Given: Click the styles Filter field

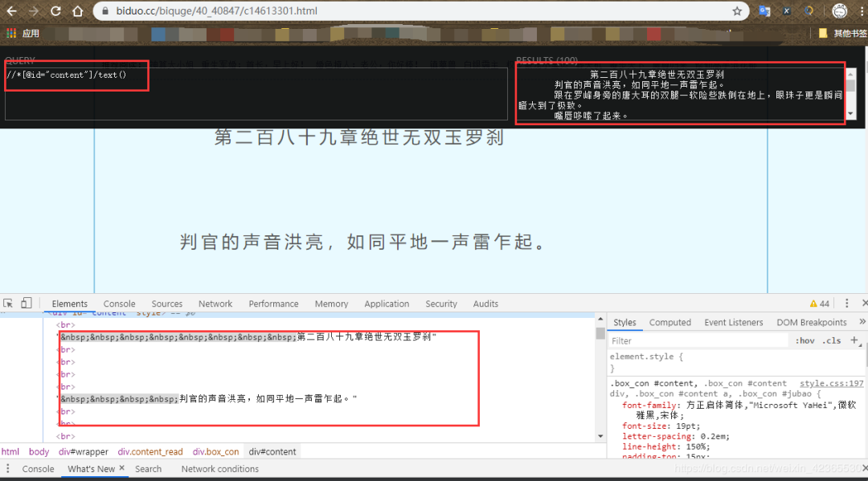Looking at the screenshot, I should pos(698,340).
